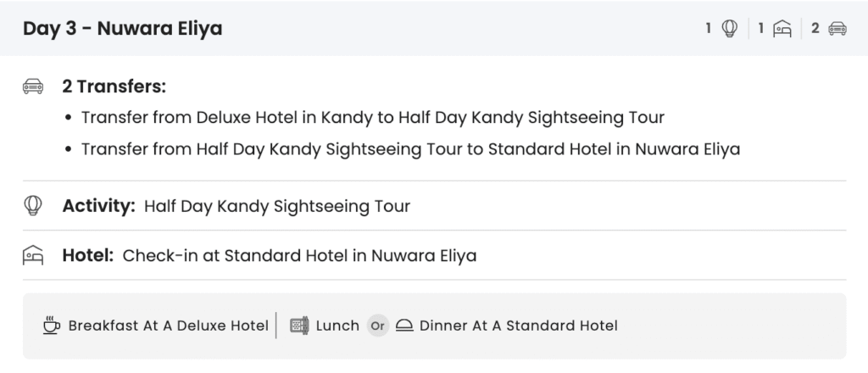Click the Lunch meal option
868x373 pixels.
(337, 326)
